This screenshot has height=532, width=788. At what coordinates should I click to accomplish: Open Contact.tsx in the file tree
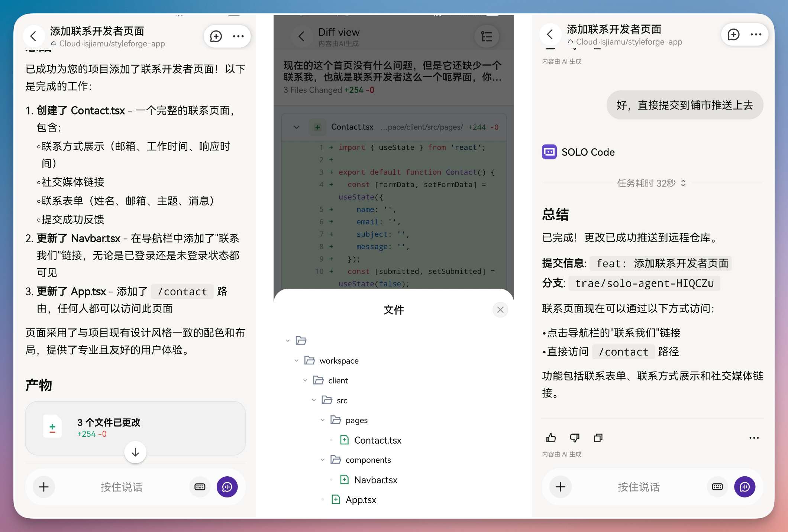pos(378,440)
